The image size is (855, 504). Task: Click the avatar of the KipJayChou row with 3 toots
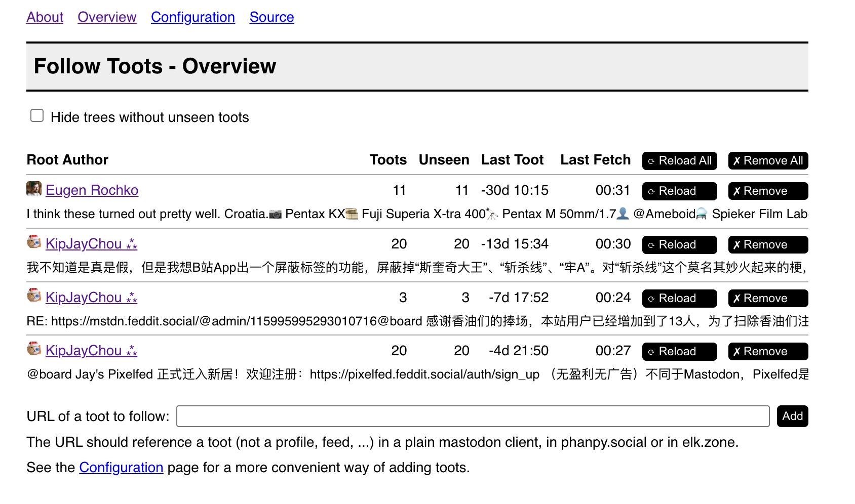34,296
